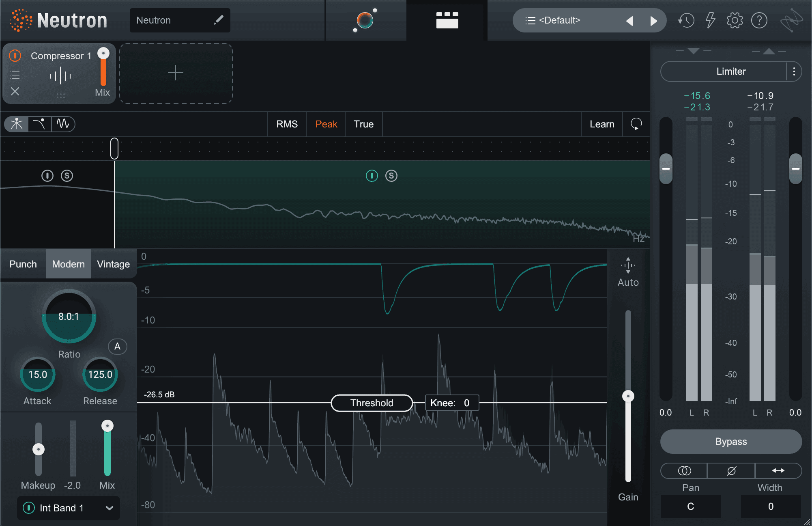Select the waveform view icon

click(63, 124)
